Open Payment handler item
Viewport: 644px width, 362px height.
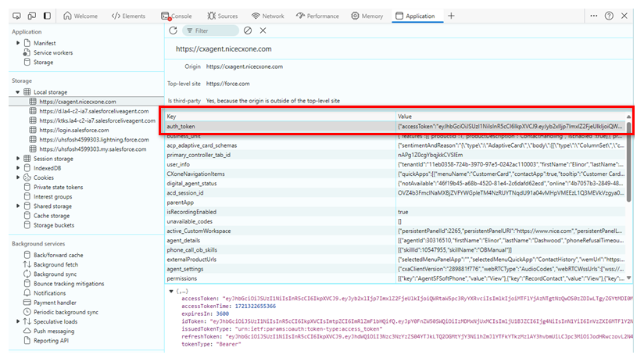pyautogui.click(x=55, y=303)
